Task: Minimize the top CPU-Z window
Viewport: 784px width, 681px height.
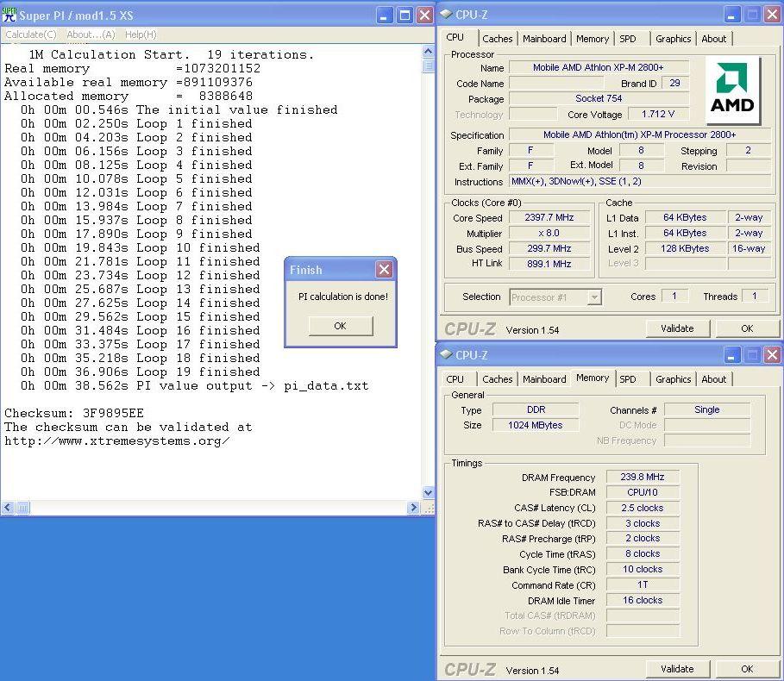Action: (x=731, y=15)
